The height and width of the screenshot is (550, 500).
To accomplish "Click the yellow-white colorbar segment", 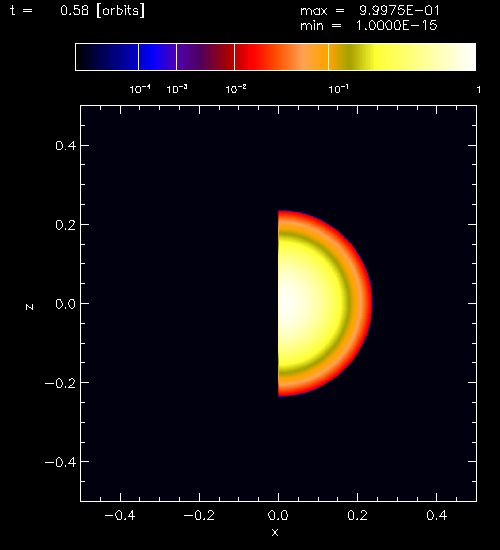I will pos(402,57).
